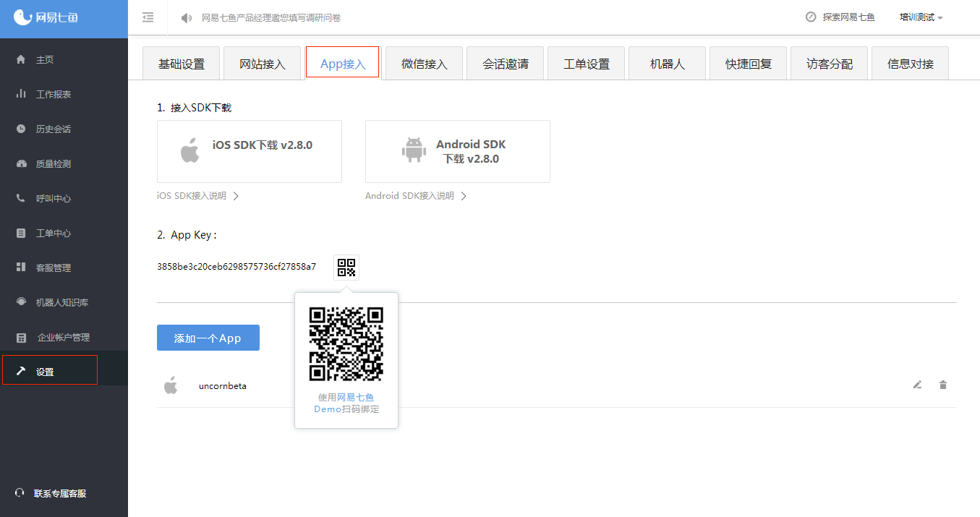The width and height of the screenshot is (980, 517).
Task: Open 企业帐户管理 in the sidebar
Action: [64, 337]
